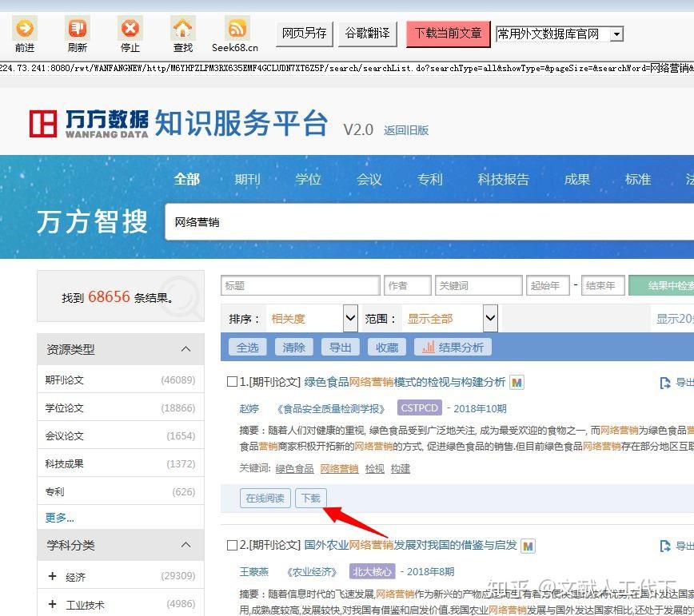
Task: Click the 收藏 button
Action: [387, 347]
